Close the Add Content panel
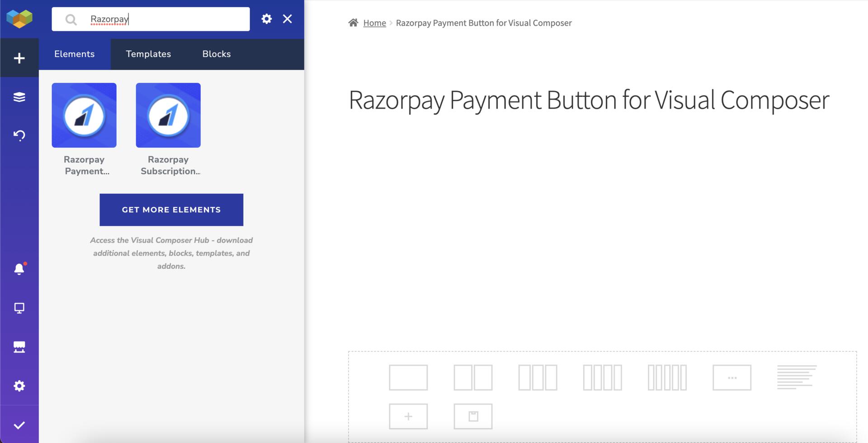This screenshot has height=443, width=868. coord(288,19)
